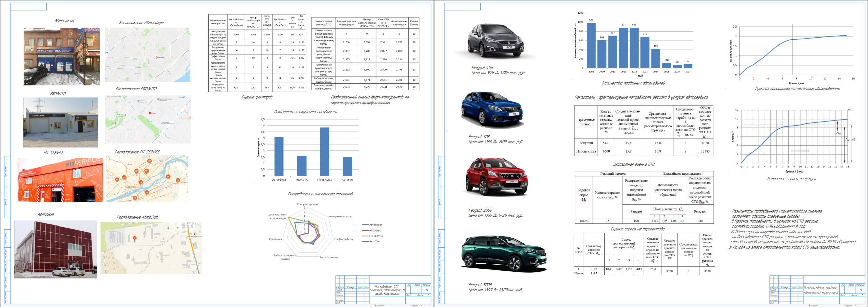Click the tallest FIT SERVICE bar
The height and width of the screenshot is (307, 868).
click(324, 151)
